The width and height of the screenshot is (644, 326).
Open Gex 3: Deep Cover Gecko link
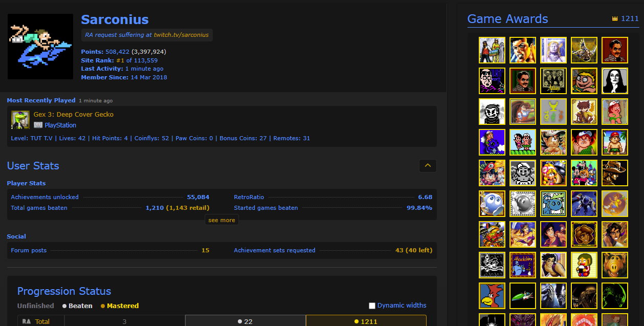coord(74,115)
